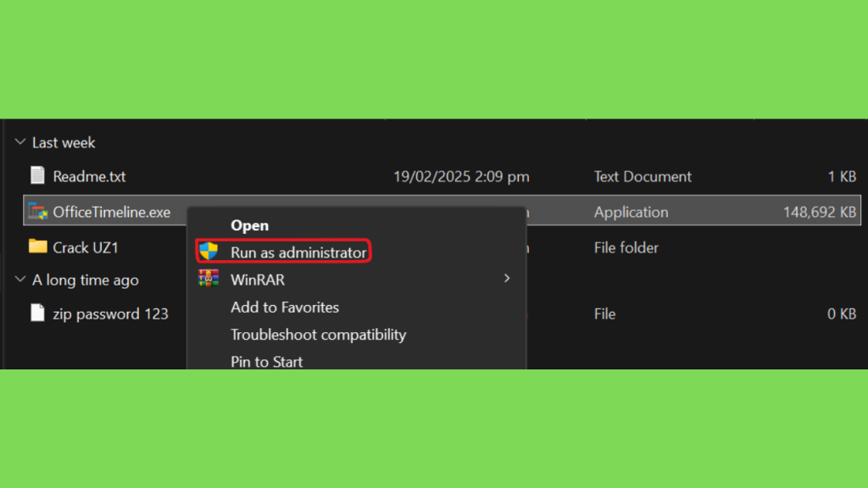Viewport: 868px width, 488px height.
Task: Choose Pin to Start
Action: point(266,361)
